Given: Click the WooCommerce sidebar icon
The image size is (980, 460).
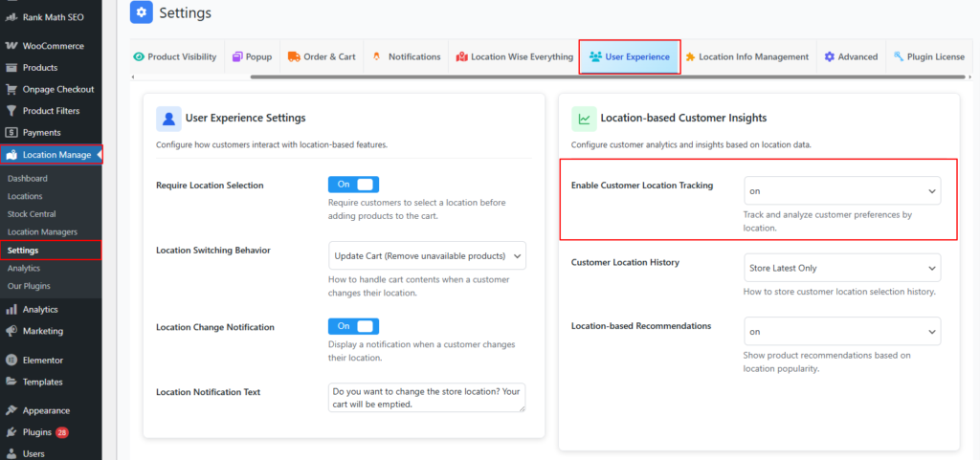Looking at the screenshot, I should (11, 46).
